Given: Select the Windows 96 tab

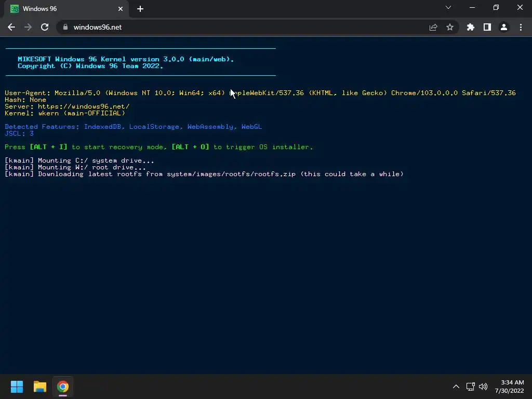Looking at the screenshot, I should [66, 9].
